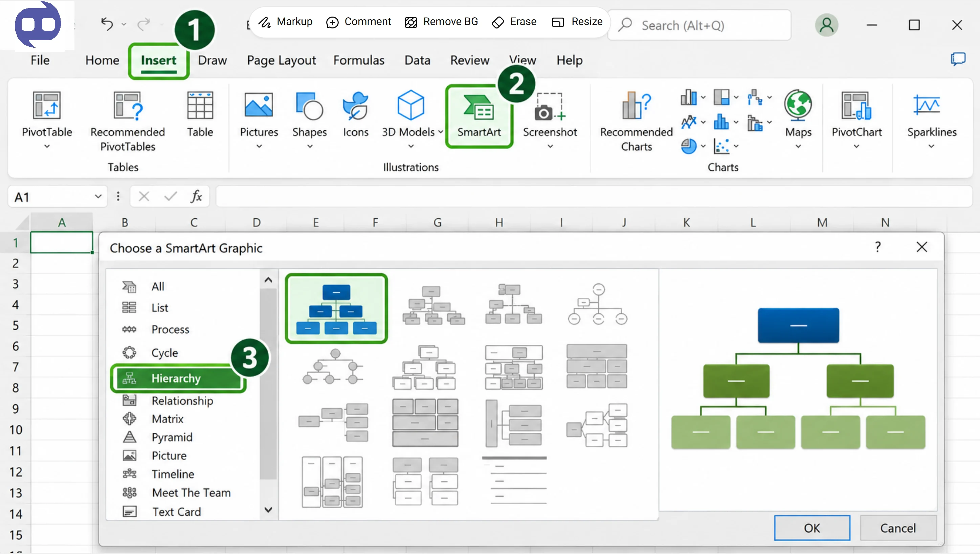
Task: Select the Organization Chart thumbnail
Action: [x=336, y=309]
